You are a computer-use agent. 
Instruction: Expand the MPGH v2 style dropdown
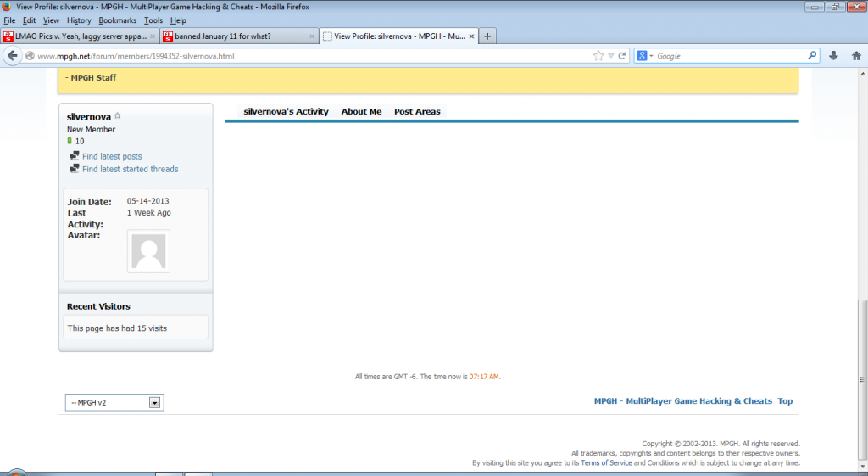(154, 402)
